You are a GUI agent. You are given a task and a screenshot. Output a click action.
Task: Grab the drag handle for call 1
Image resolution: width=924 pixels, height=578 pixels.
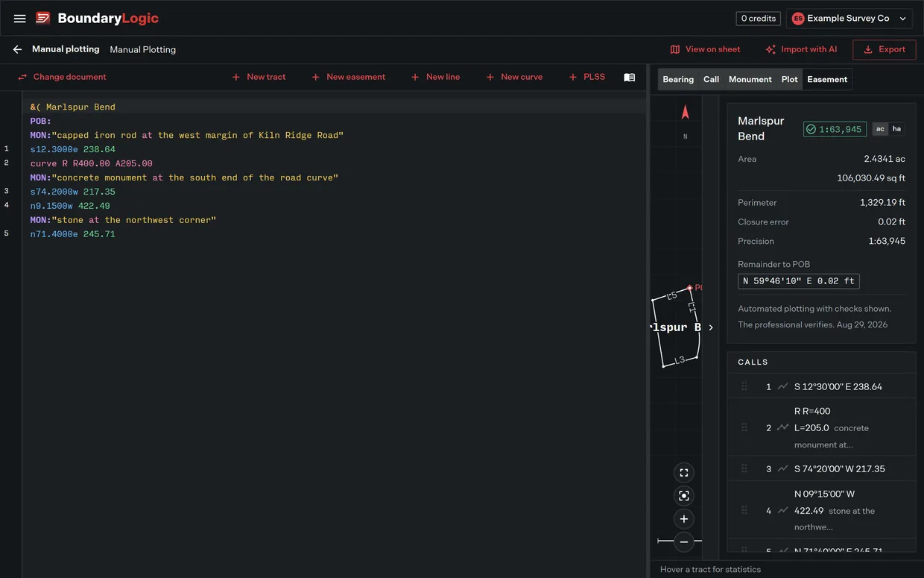tap(744, 386)
